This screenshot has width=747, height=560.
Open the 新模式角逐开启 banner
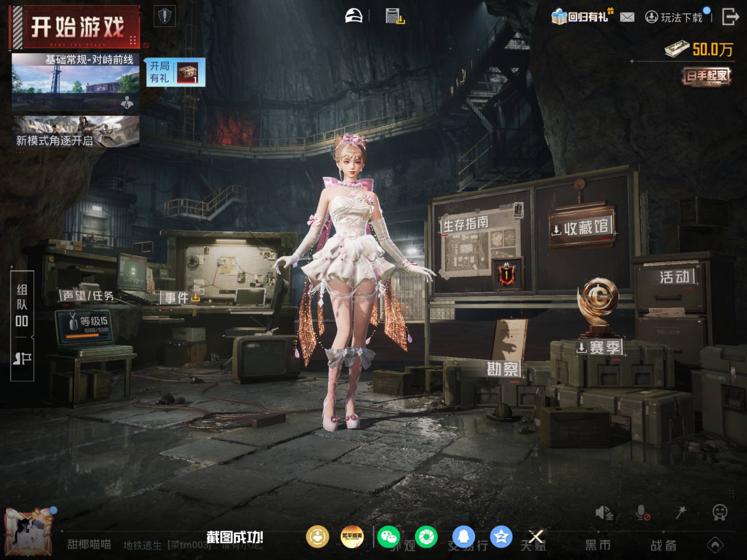[76, 131]
